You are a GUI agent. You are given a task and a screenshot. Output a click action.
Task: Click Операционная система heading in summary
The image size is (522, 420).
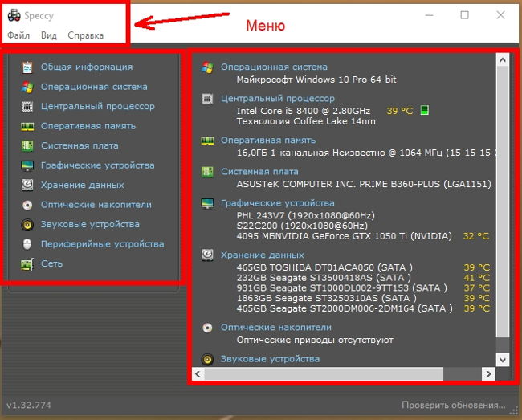[x=274, y=67]
